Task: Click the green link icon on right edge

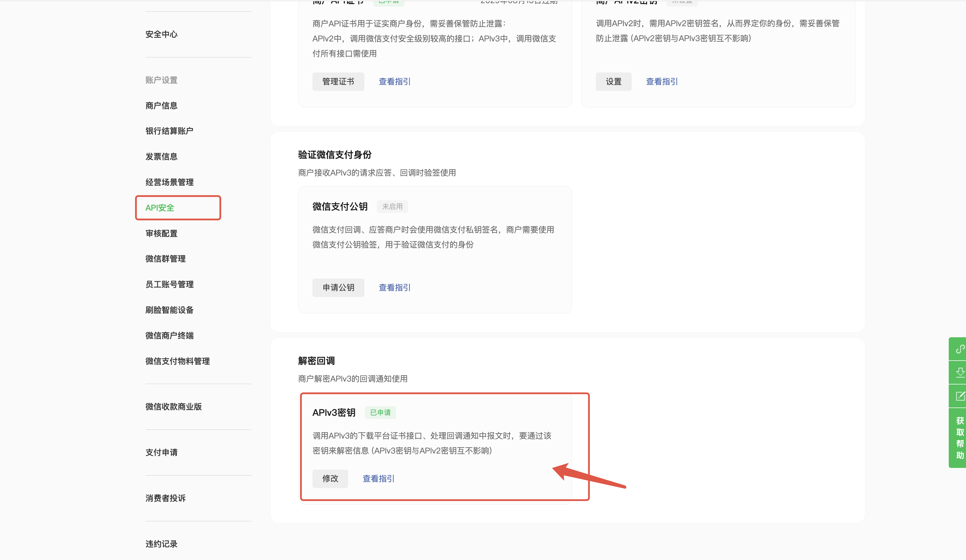Action: tap(959, 349)
